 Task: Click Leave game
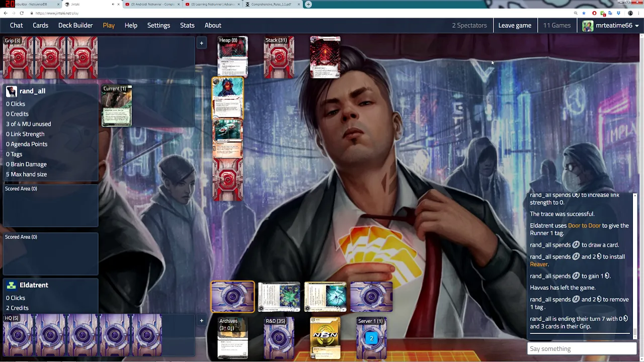click(515, 25)
